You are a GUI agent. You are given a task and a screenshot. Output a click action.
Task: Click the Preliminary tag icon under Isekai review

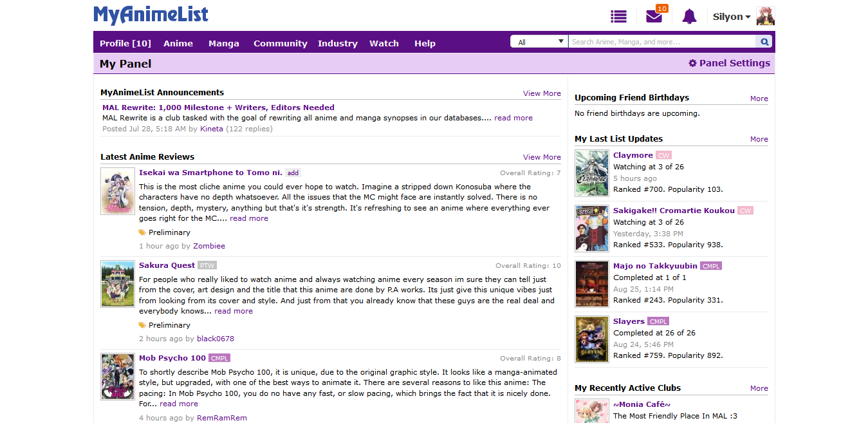(x=142, y=232)
